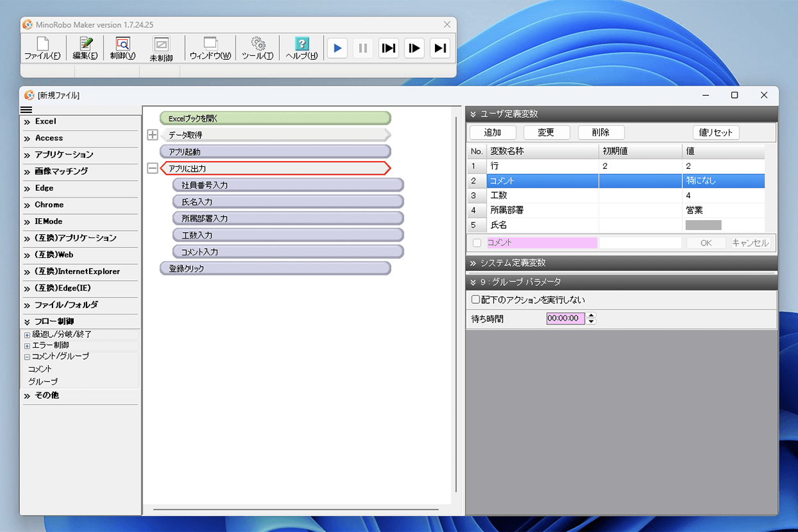Open the 編集(E) edit menu

tap(85, 49)
